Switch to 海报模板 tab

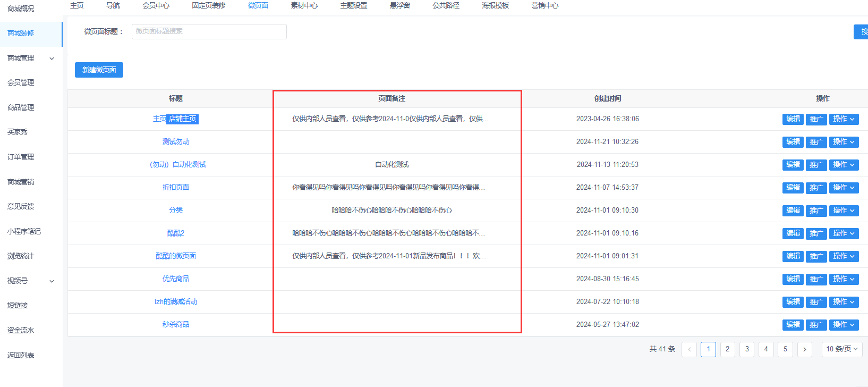click(495, 5)
